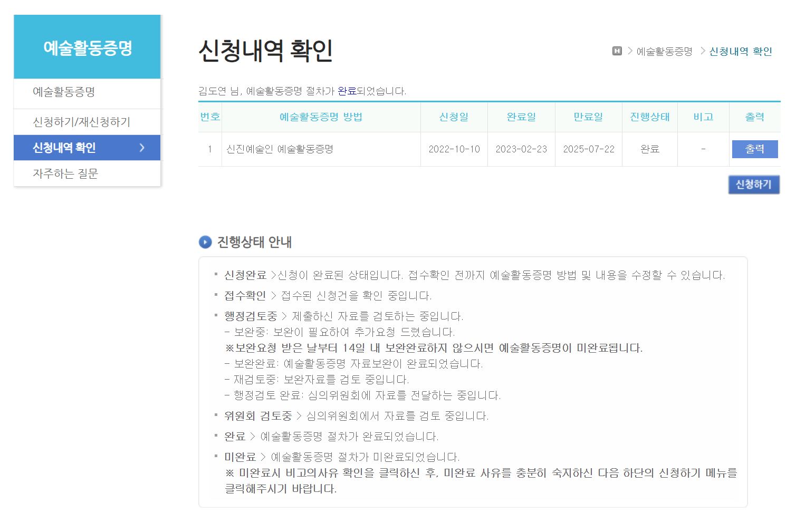This screenshot has height=532, width=796.
Task: Click the 완료일 column header
Action: 521,117
